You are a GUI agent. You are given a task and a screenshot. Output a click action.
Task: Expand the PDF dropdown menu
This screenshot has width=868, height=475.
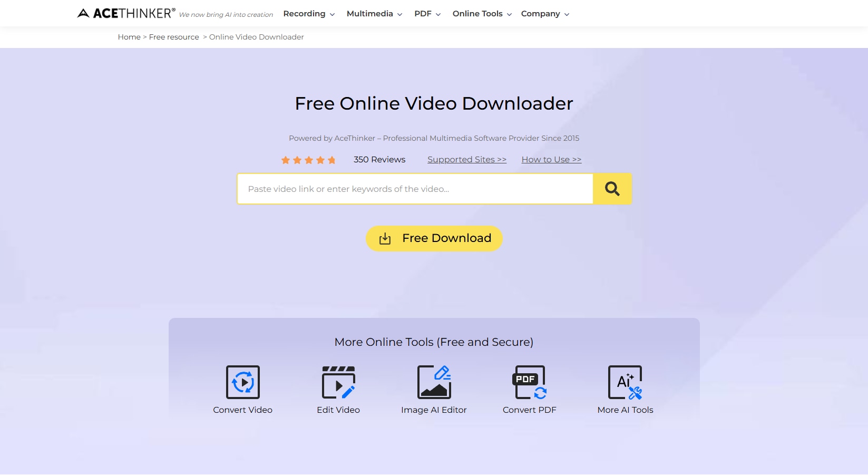pos(427,14)
